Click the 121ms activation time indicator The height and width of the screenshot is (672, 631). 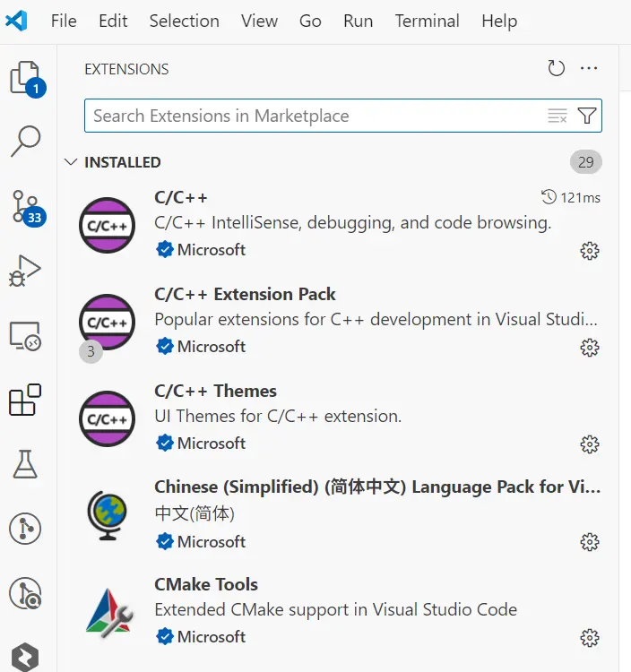click(571, 198)
